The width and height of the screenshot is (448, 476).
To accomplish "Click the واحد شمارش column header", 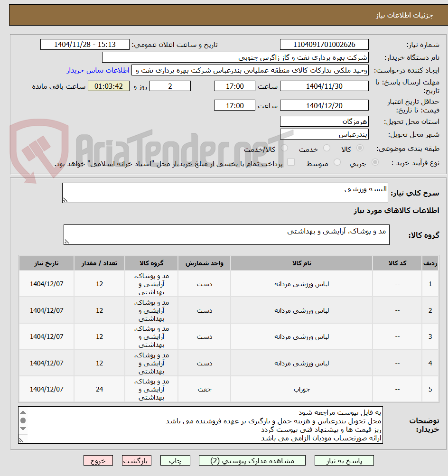I will point(204,263).
